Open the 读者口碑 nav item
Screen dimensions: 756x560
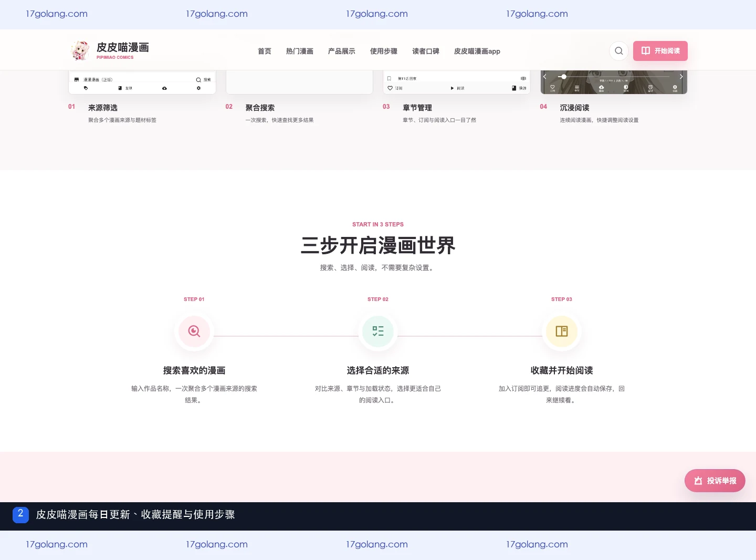[x=426, y=51]
